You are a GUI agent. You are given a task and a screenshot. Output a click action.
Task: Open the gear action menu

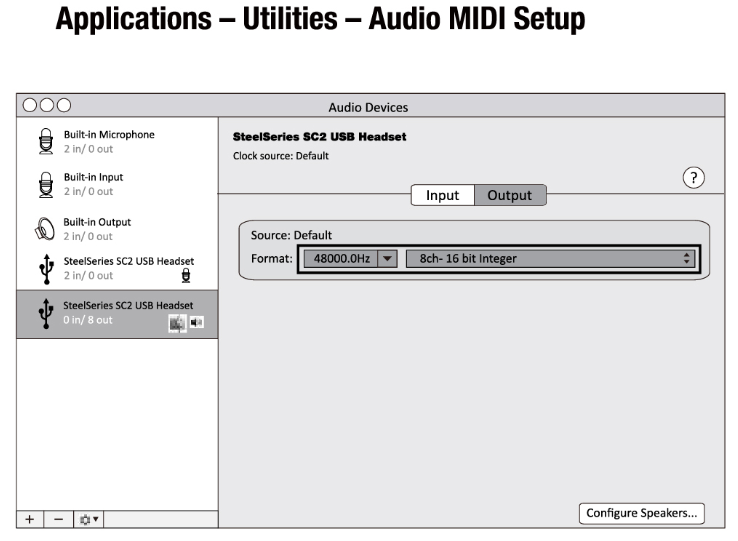click(x=88, y=519)
